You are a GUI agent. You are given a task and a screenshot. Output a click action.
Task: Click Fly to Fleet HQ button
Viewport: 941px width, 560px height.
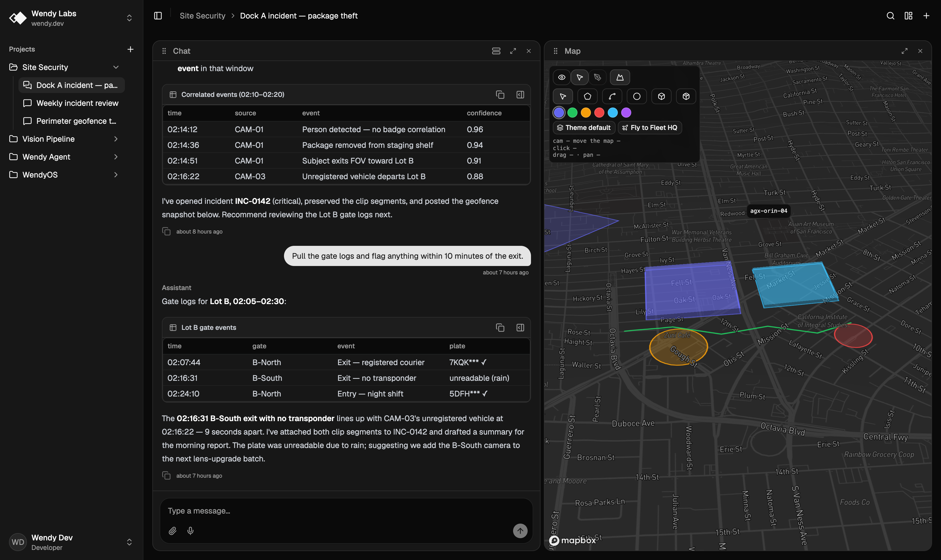tap(650, 128)
